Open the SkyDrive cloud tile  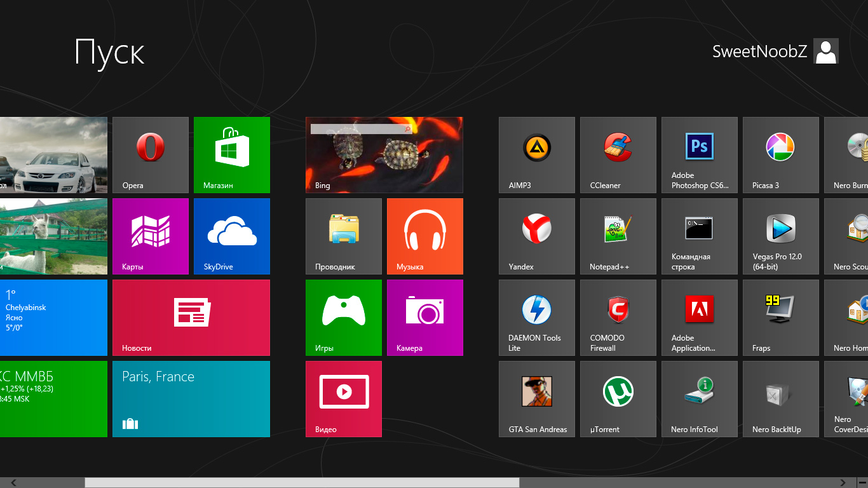coord(232,236)
